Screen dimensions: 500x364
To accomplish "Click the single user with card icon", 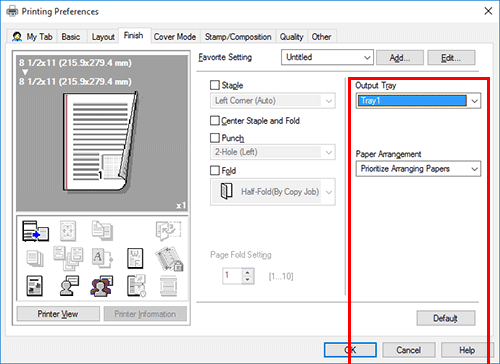I will click(x=69, y=286).
